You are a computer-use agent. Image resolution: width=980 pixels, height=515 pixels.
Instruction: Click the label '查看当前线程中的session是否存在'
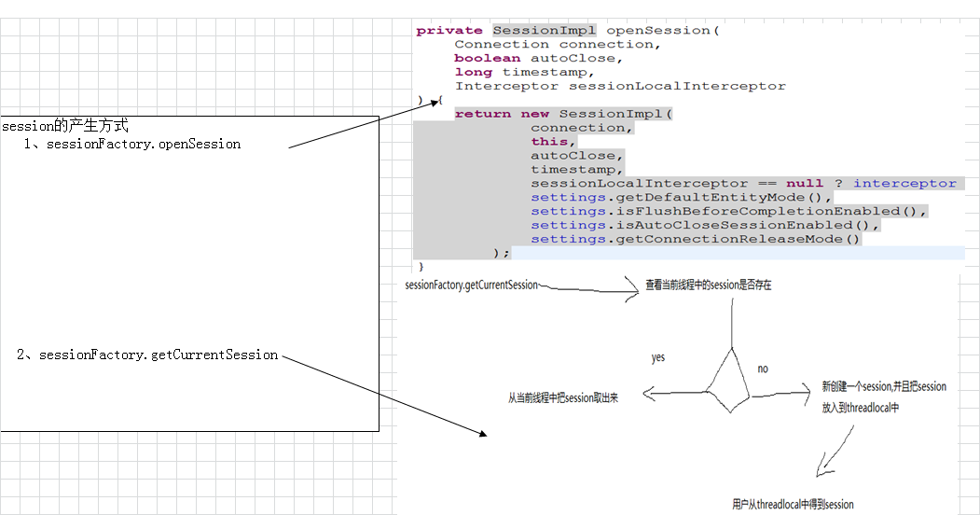click(708, 285)
